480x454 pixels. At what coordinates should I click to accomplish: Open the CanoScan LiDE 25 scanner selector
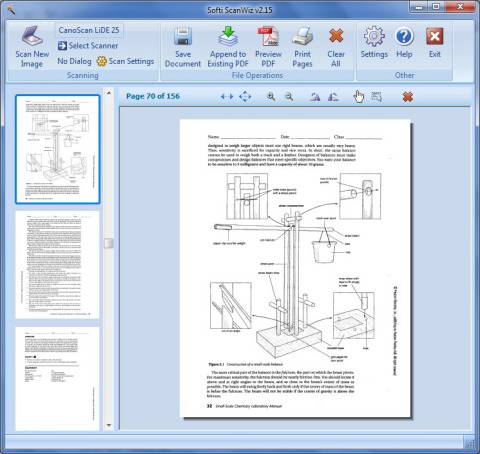[89, 30]
